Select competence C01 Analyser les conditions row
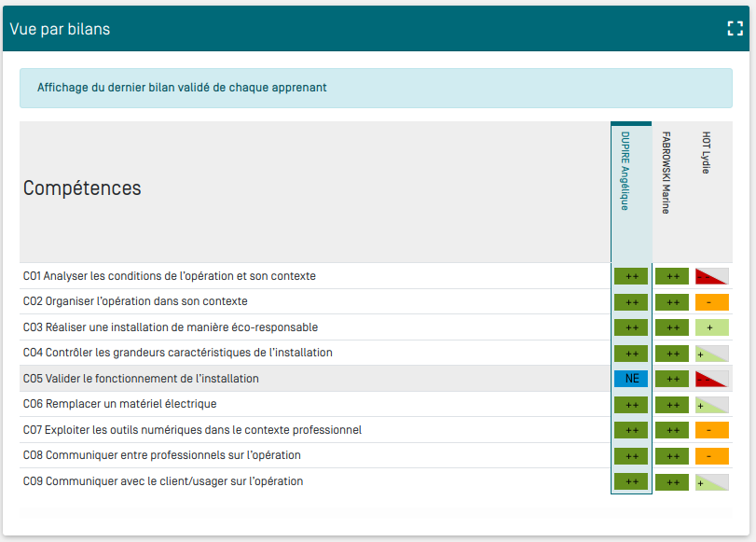This screenshot has width=756, height=542. (x=170, y=276)
